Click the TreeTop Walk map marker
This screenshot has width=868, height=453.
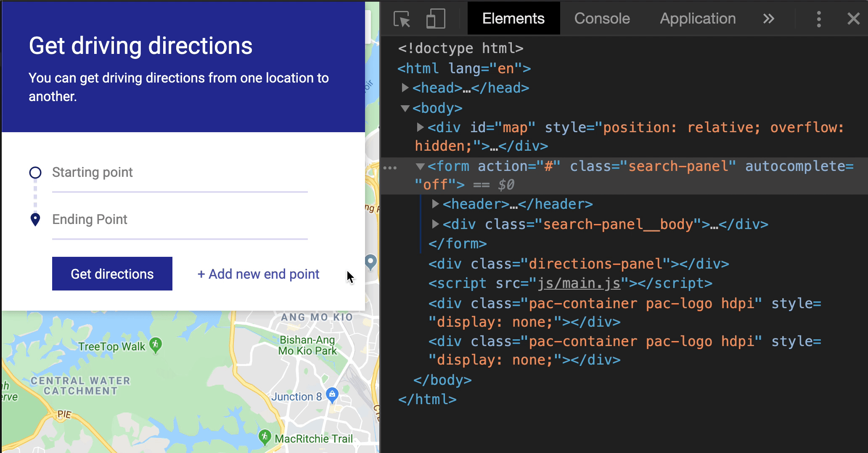156,345
